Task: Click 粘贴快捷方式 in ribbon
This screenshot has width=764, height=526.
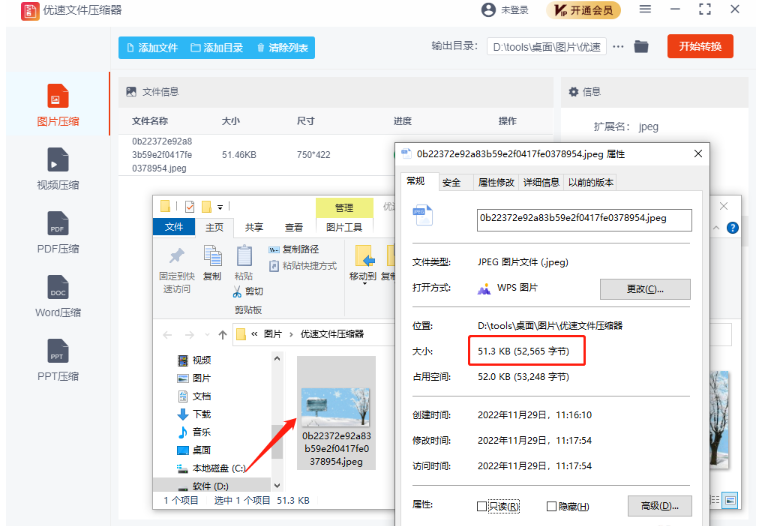Action: pos(303,266)
